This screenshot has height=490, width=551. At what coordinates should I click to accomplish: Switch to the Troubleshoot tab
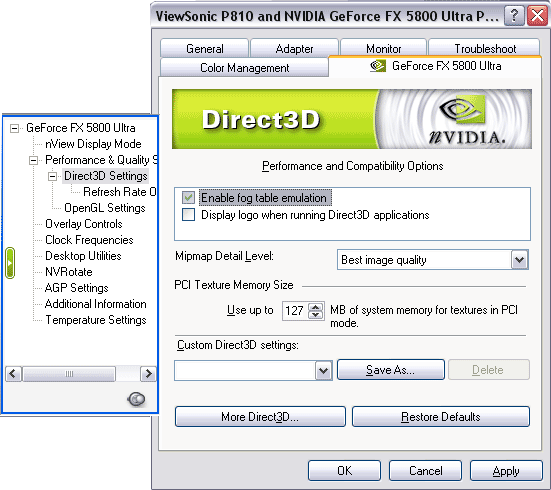[x=485, y=49]
